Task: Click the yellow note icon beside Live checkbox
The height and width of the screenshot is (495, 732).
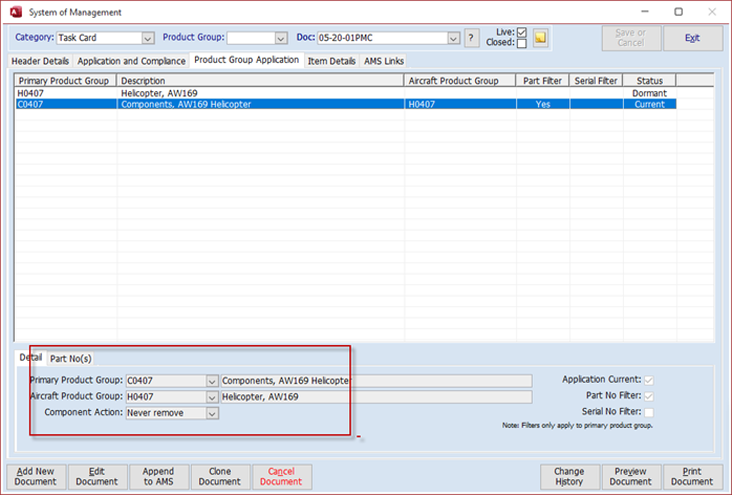Action: [x=541, y=38]
